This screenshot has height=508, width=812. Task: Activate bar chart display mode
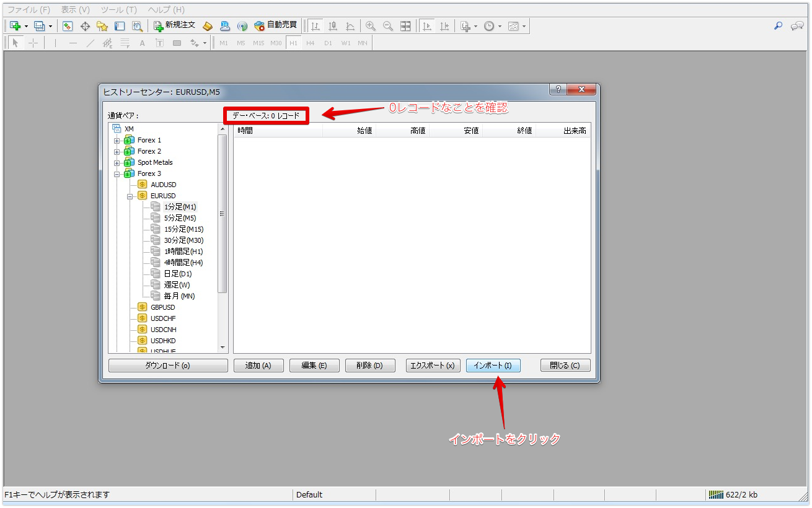(x=314, y=25)
